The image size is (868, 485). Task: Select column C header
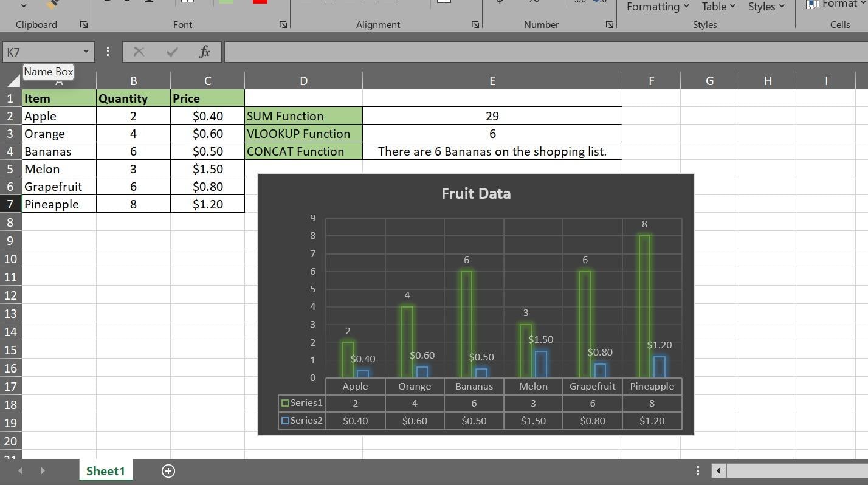pos(207,81)
